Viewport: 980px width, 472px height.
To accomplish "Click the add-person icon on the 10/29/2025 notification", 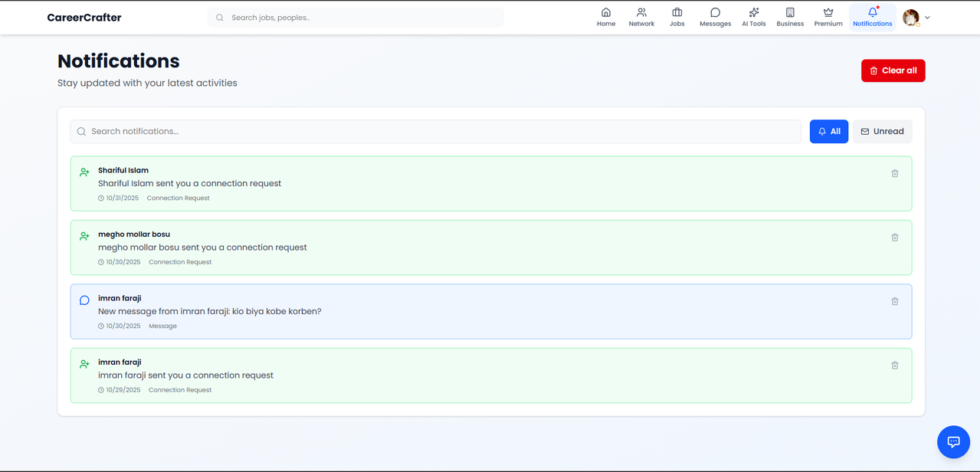I will [84, 364].
